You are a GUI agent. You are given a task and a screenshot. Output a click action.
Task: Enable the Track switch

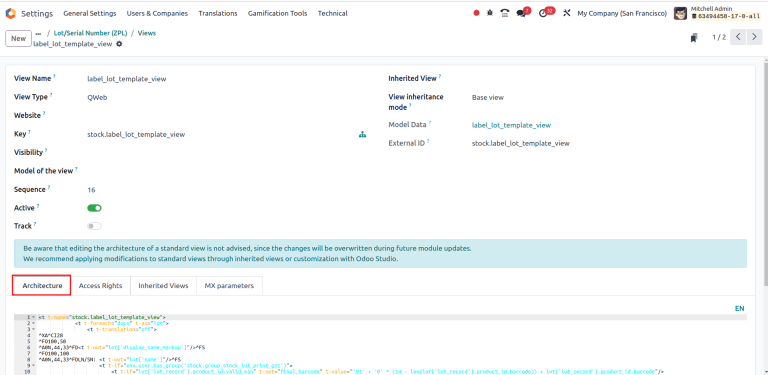pos(94,226)
